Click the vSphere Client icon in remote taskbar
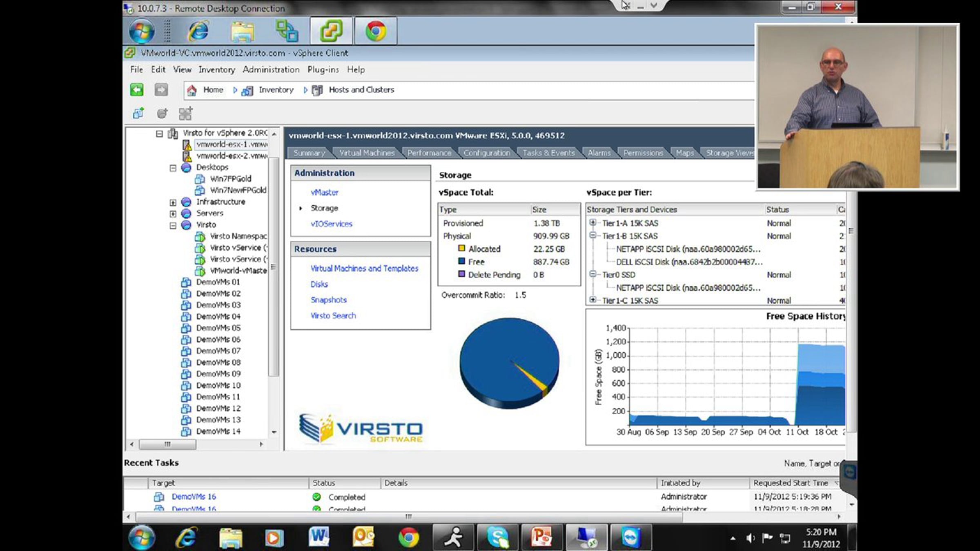 click(331, 31)
